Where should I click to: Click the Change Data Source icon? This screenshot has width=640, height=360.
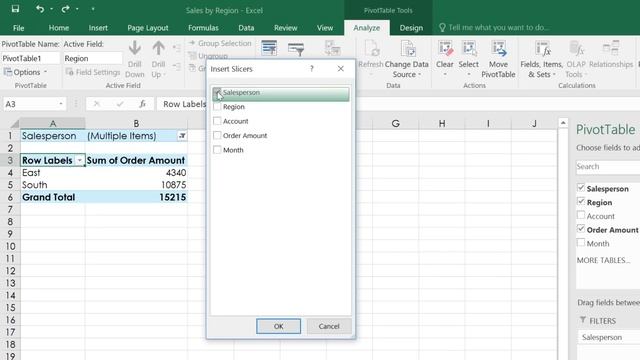[x=407, y=49]
